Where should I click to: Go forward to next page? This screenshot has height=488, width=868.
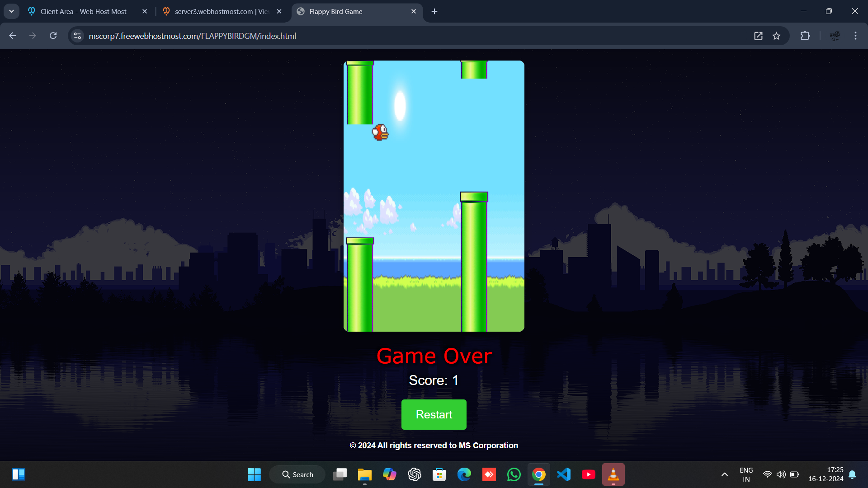pos(33,36)
